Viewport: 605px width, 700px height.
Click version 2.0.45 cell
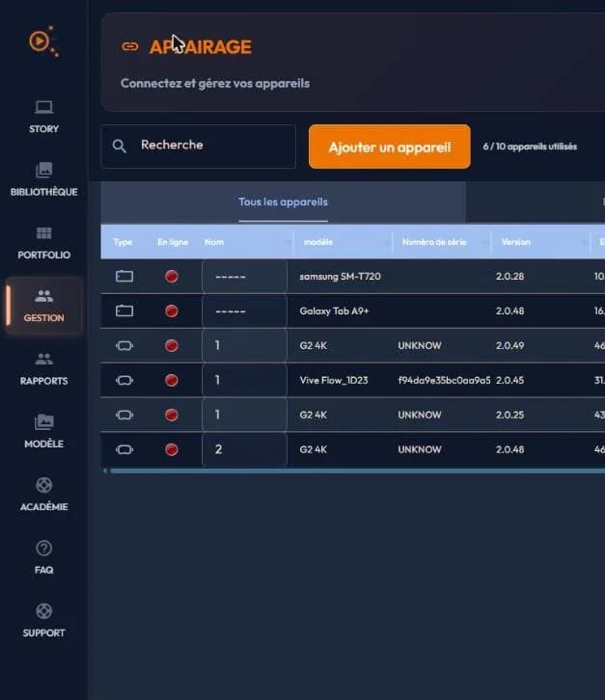[x=509, y=380]
